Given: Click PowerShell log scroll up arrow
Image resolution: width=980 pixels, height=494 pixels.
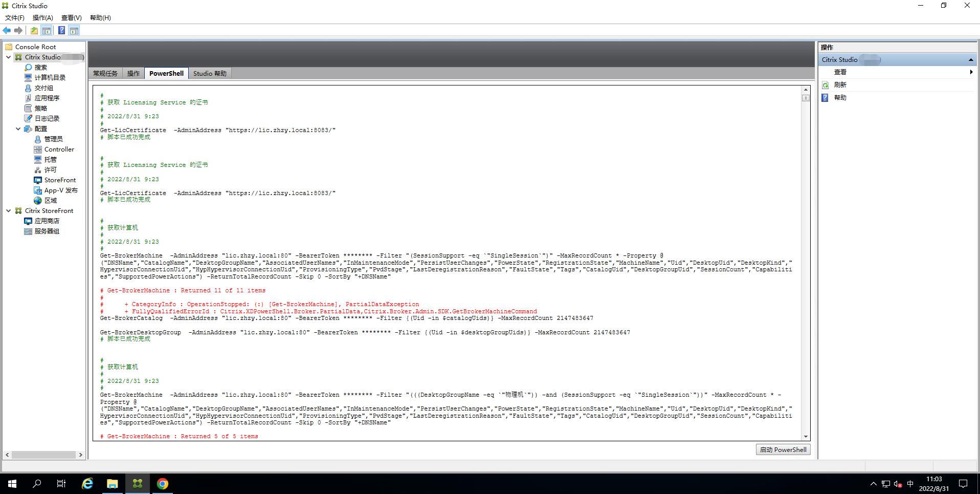Looking at the screenshot, I should point(806,90).
